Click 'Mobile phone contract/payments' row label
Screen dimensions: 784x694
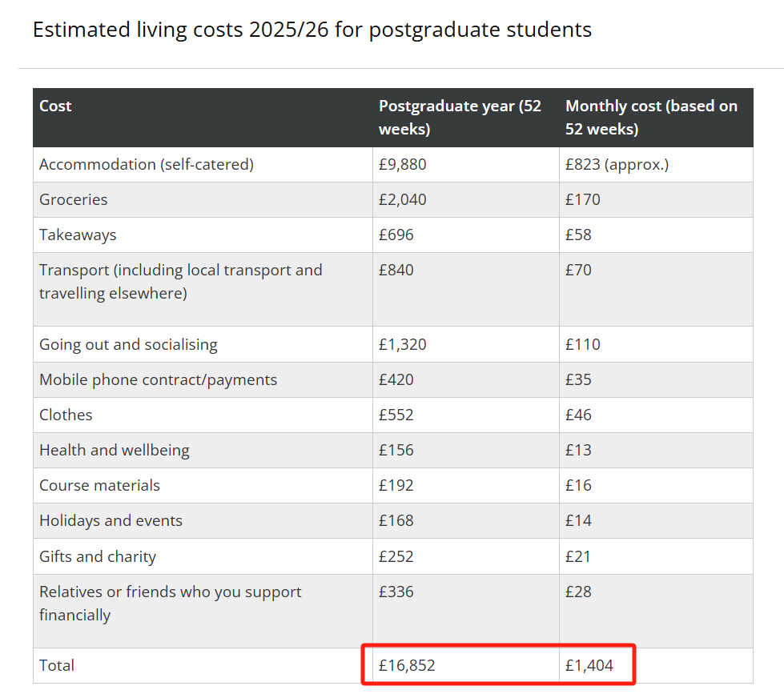158,379
